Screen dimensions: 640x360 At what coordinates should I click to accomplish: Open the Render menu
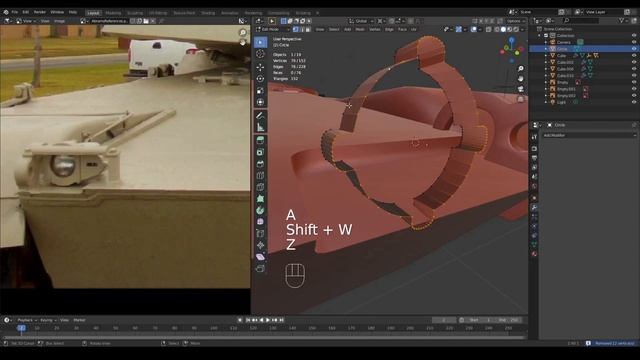click(40, 12)
